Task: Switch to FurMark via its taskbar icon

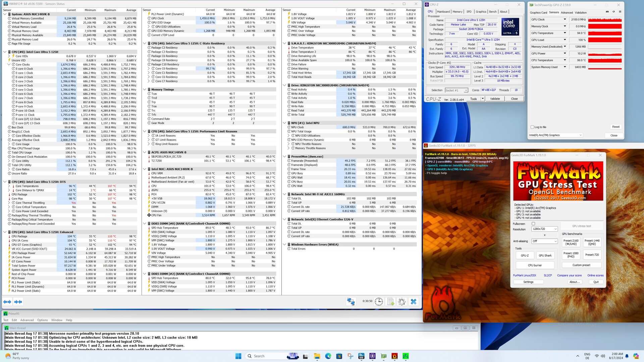Action: (x=394, y=356)
